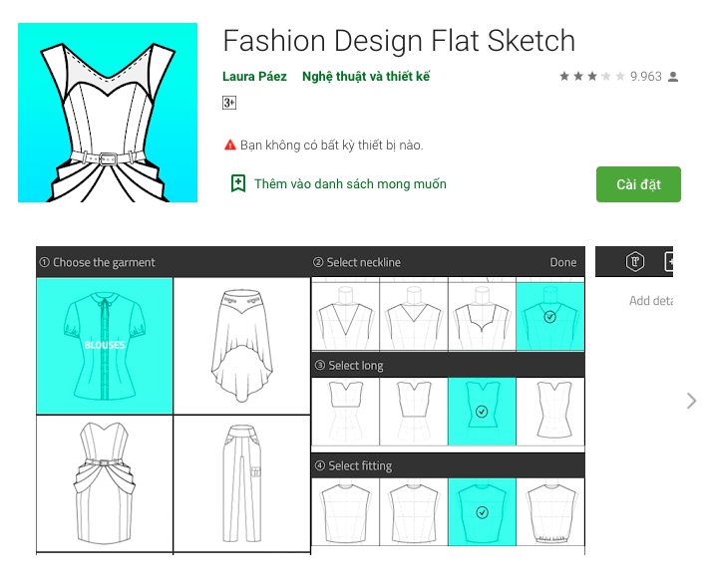
Task: Click the wishlist bookmark icon
Action: [x=238, y=183]
